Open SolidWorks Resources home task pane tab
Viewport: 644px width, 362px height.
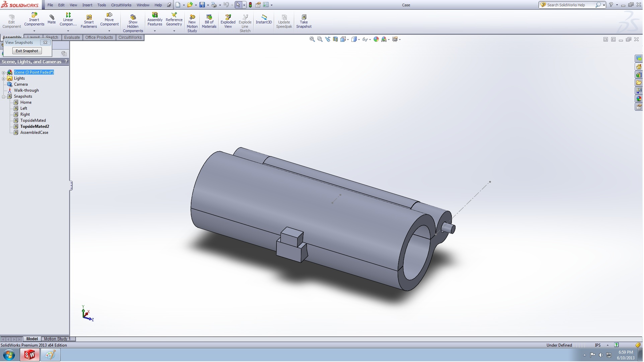click(x=639, y=67)
